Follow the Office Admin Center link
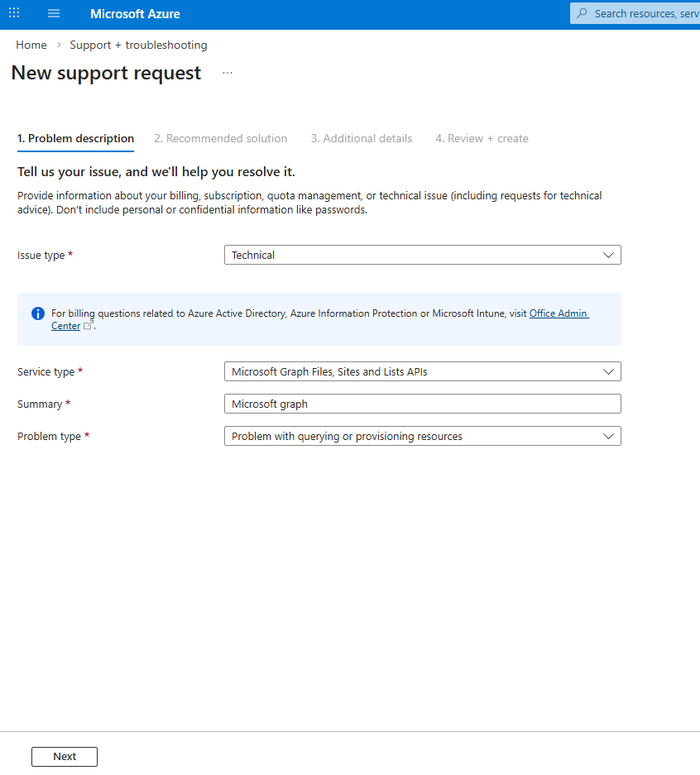Screen dimensions: 700x775 559,313
